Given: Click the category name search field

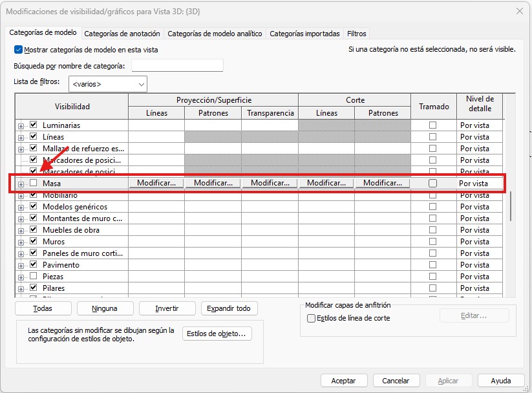Looking at the screenshot, I should (x=177, y=66).
